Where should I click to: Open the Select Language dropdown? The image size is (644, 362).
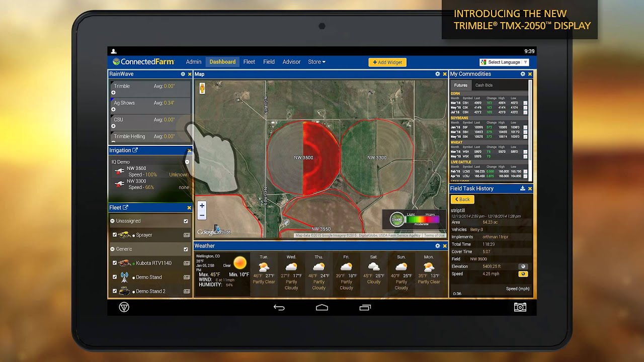504,62
